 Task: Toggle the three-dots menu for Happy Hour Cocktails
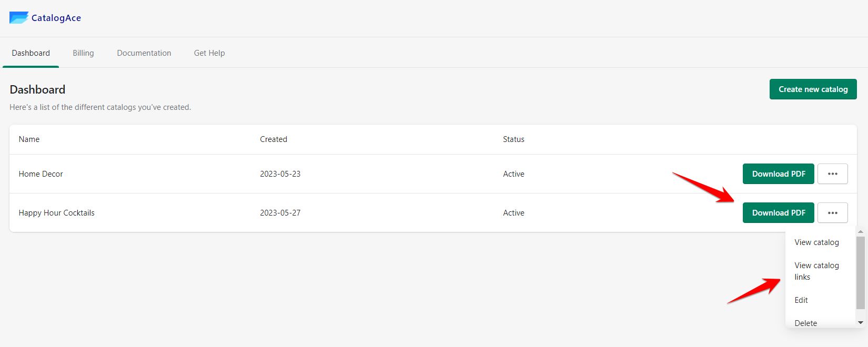tap(832, 213)
